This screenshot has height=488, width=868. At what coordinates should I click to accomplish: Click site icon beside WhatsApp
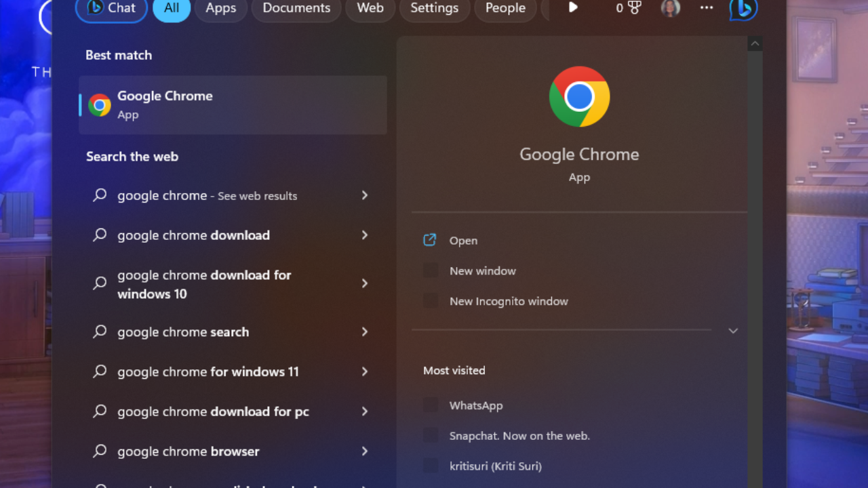click(430, 405)
